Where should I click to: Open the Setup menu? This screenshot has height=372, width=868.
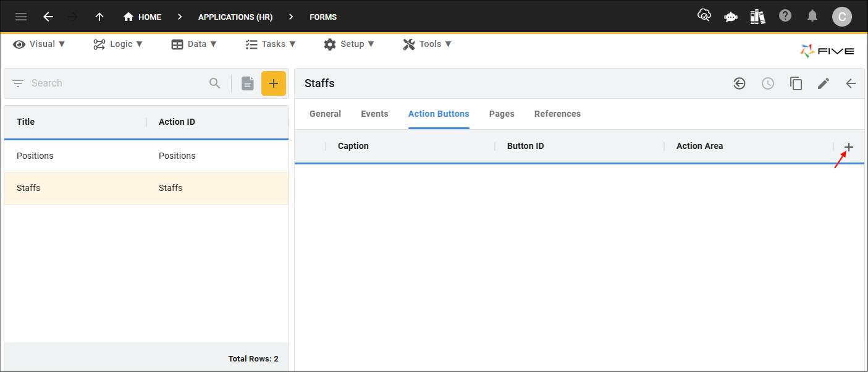click(349, 44)
